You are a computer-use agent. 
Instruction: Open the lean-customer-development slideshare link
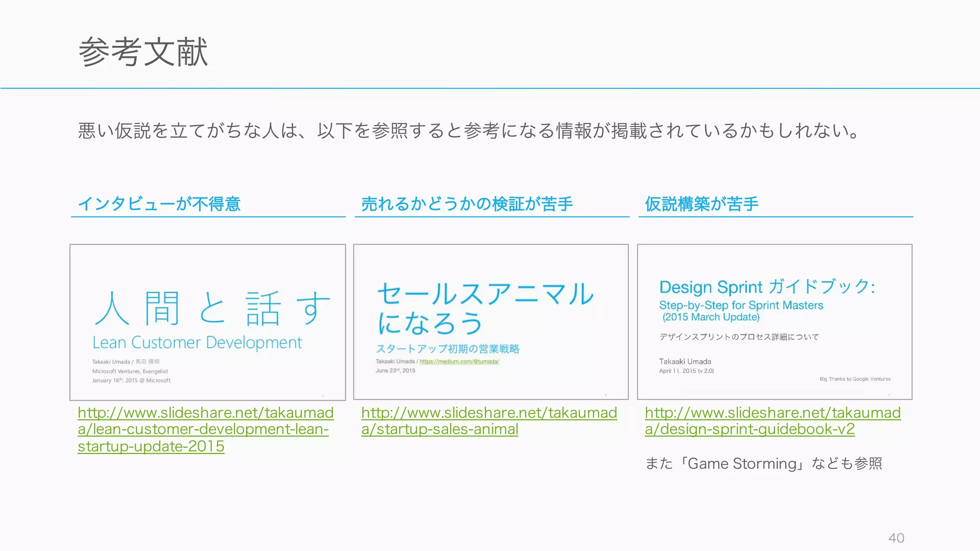[x=203, y=429]
